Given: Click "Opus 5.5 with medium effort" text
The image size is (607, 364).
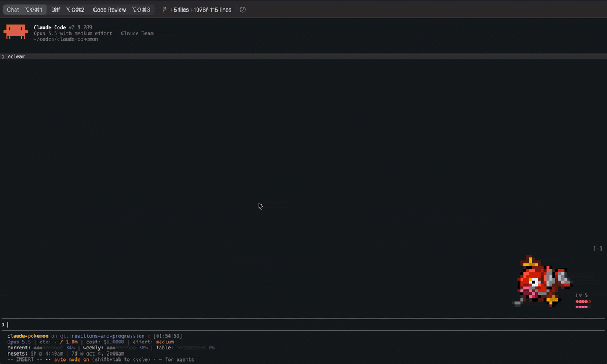Looking at the screenshot, I should point(73,33).
